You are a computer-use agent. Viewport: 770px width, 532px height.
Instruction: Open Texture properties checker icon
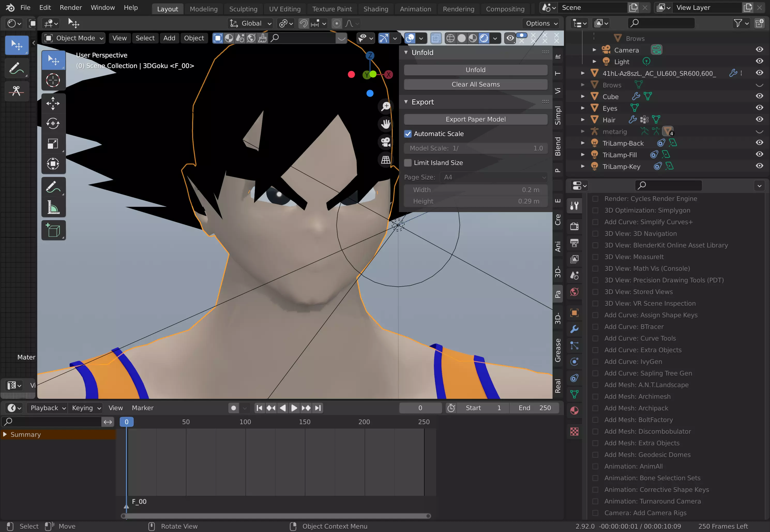click(x=574, y=432)
